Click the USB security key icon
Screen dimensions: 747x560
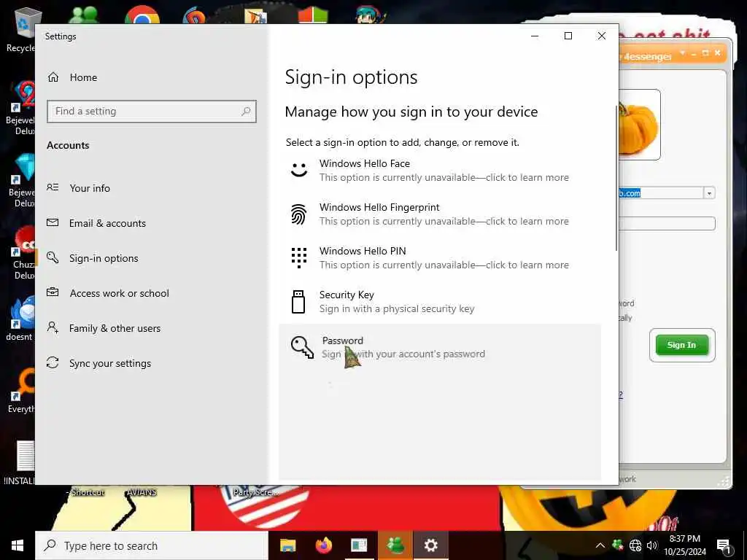pos(298,302)
